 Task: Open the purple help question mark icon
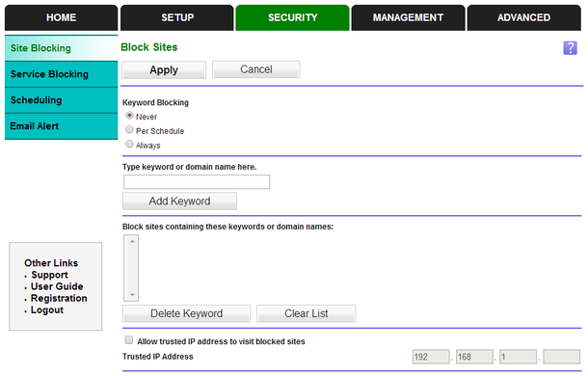pos(570,48)
